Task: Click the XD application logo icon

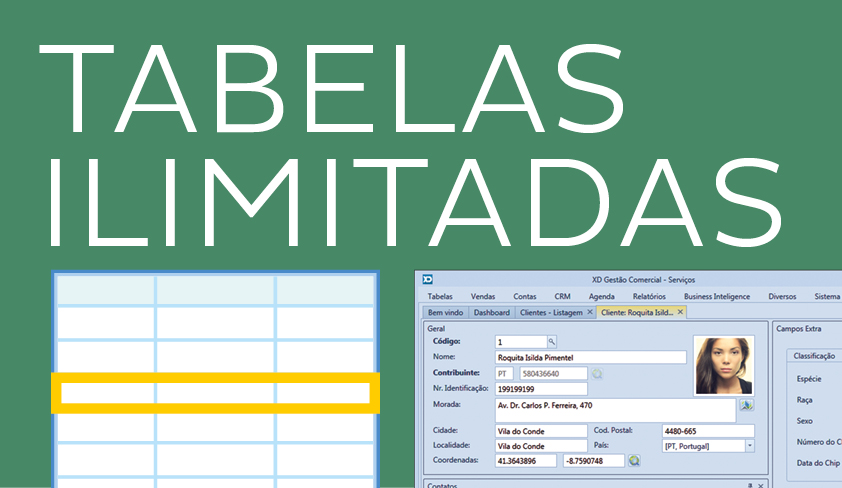Action: tap(428, 280)
